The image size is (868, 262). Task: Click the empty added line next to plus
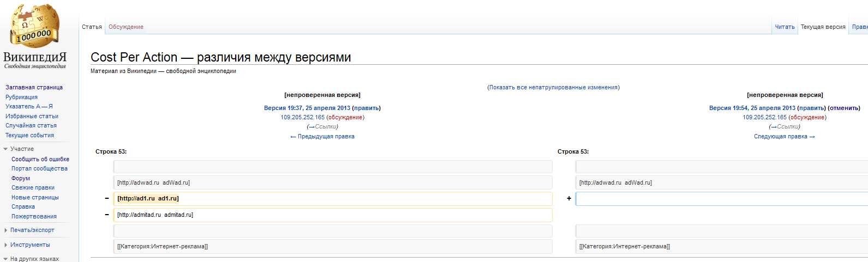tap(722, 199)
